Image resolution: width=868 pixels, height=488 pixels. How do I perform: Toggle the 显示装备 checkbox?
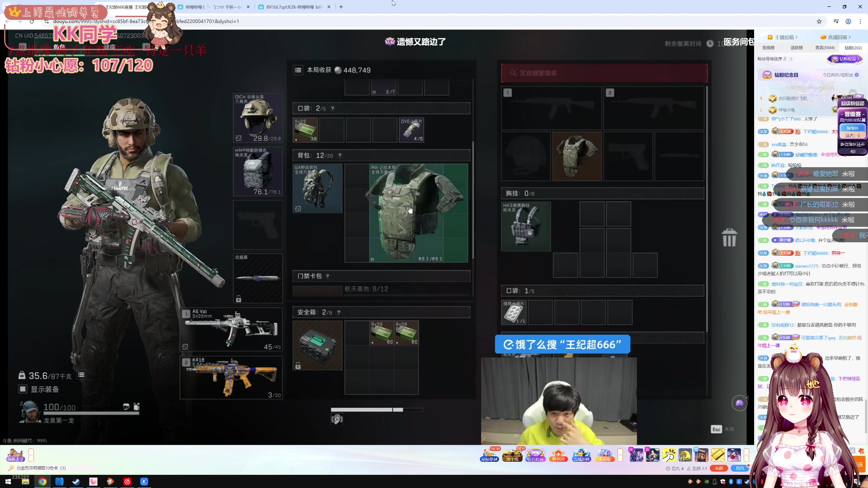point(23,389)
